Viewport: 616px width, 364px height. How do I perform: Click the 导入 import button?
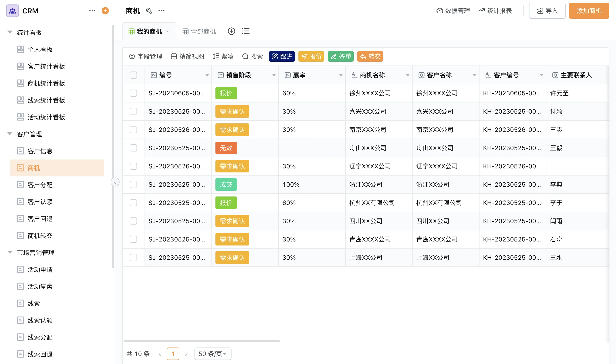point(547,11)
